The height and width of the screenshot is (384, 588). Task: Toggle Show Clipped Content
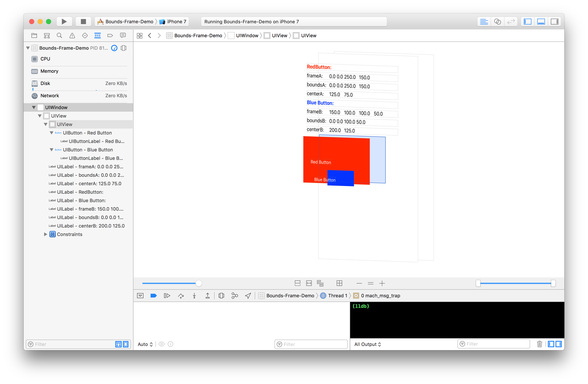coord(298,283)
